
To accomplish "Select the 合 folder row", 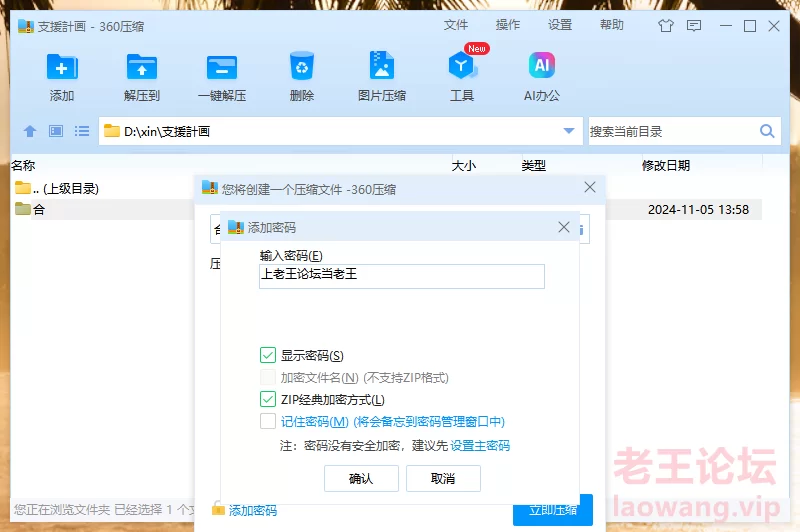I will 102,209.
